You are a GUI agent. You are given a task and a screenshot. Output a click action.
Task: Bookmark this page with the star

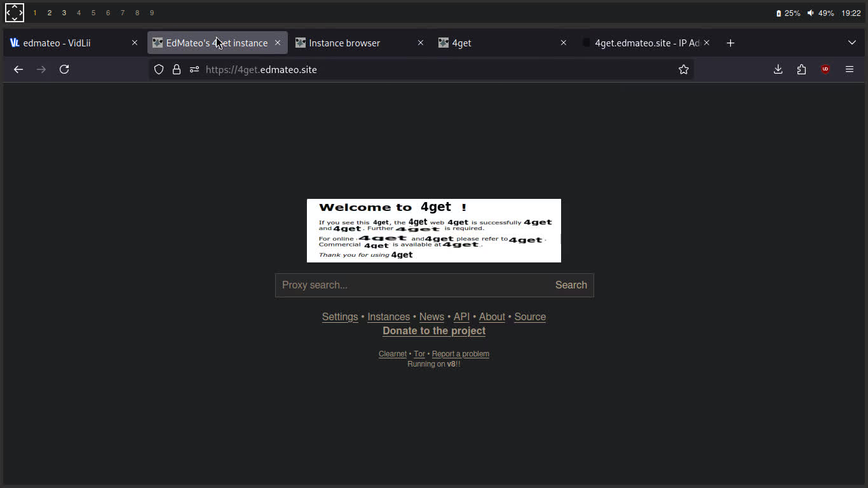pos(684,69)
